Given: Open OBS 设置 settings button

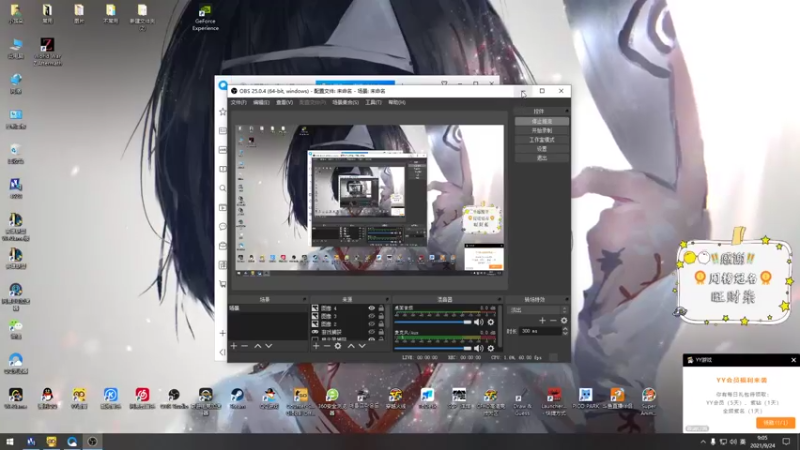Looking at the screenshot, I should [541, 149].
